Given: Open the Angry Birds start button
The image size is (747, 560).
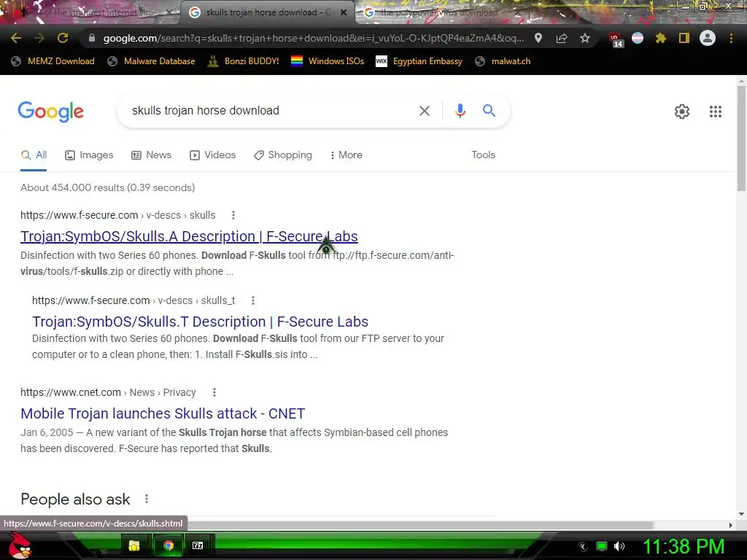Looking at the screenshot, I should tap(19, 545).
